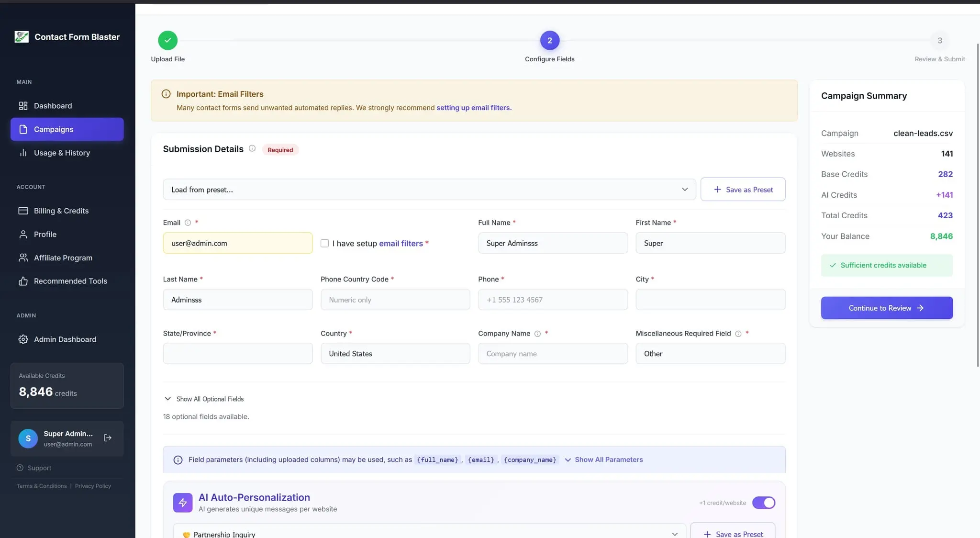The image size is (980, 538).
Task: Click the Billing & Credits card icon
Action: pyautogui.click(x=23, y=211)
